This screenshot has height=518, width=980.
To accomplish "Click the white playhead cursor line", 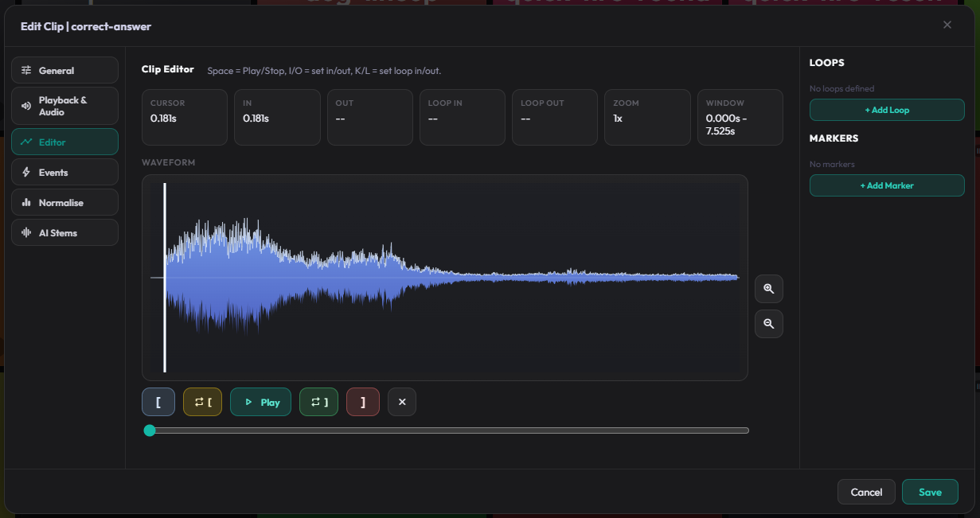I will point(165,277).
